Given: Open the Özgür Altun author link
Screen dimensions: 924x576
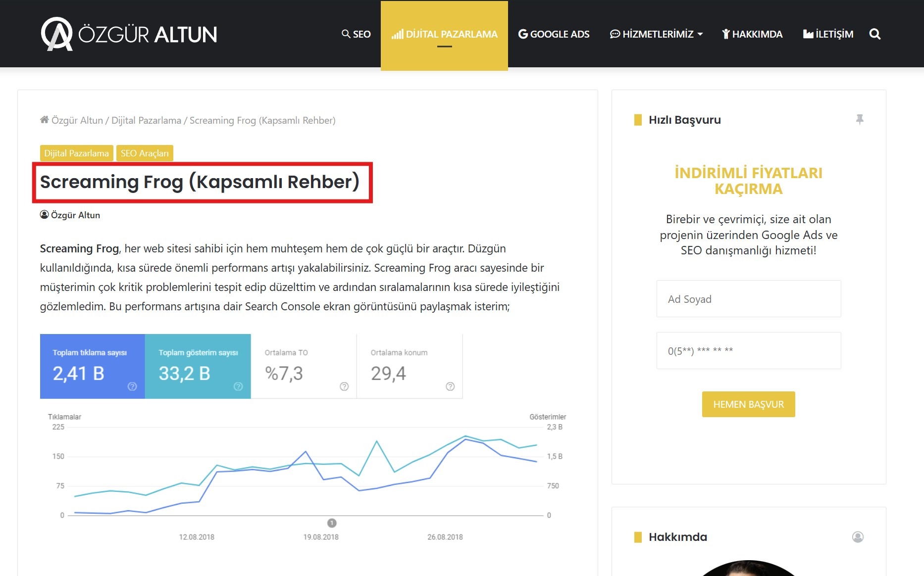Looking at the screenshot, I should pos(75,215).
